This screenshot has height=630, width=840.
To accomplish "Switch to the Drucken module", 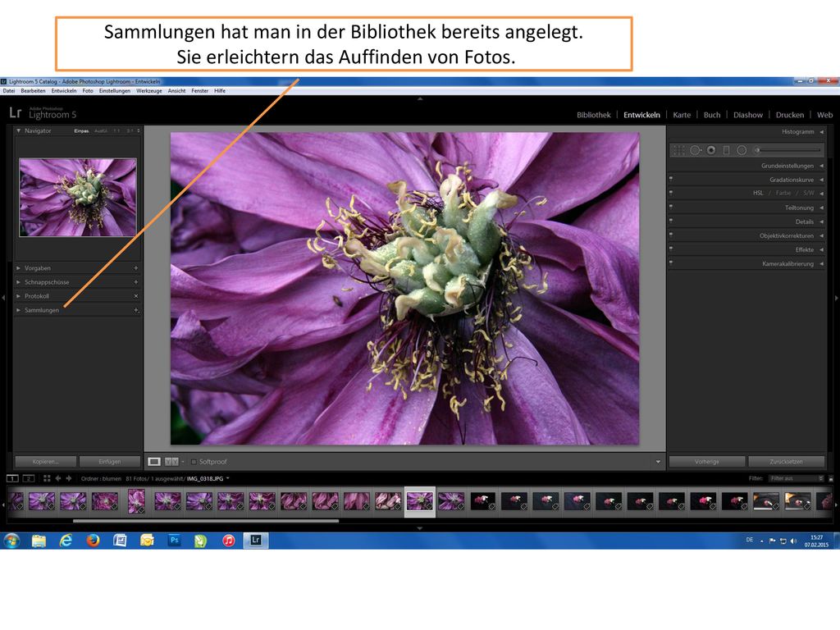I will pos(790,115).
